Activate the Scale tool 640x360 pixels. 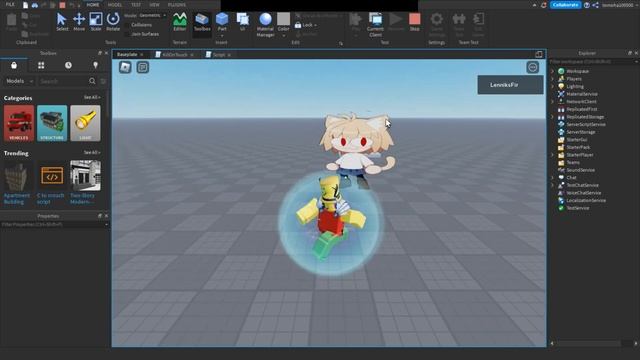[96, 21]
